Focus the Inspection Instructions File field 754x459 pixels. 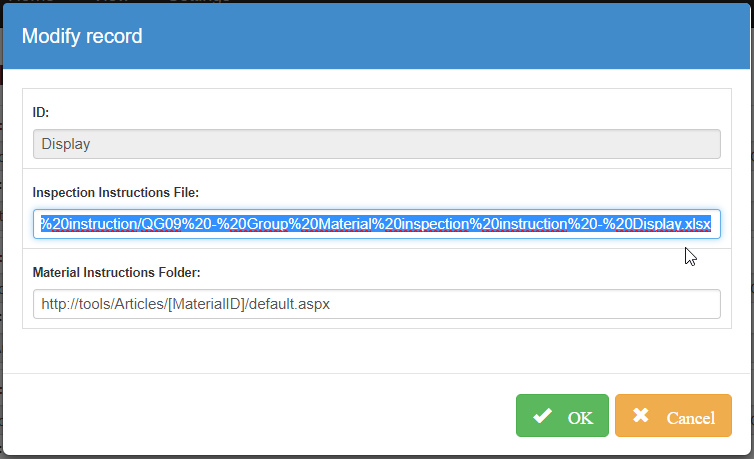point(376,224)
